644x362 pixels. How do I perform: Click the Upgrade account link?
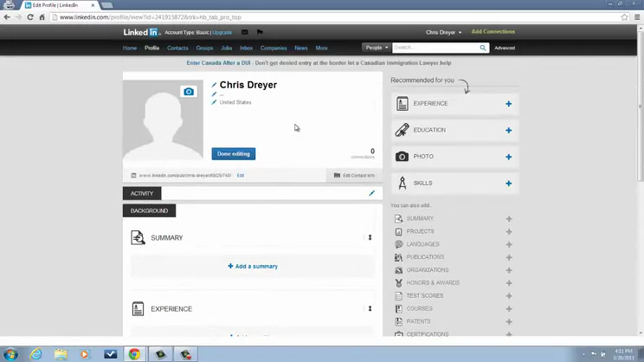click(222, 32)
